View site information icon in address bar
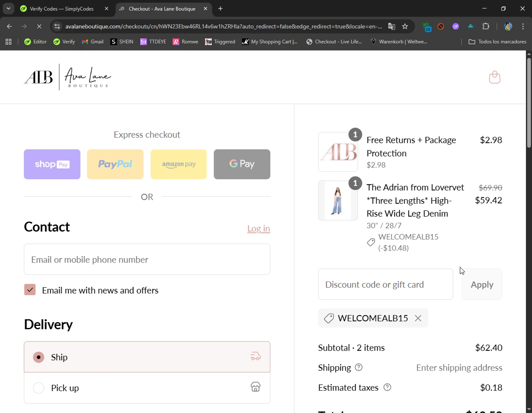 57,27
